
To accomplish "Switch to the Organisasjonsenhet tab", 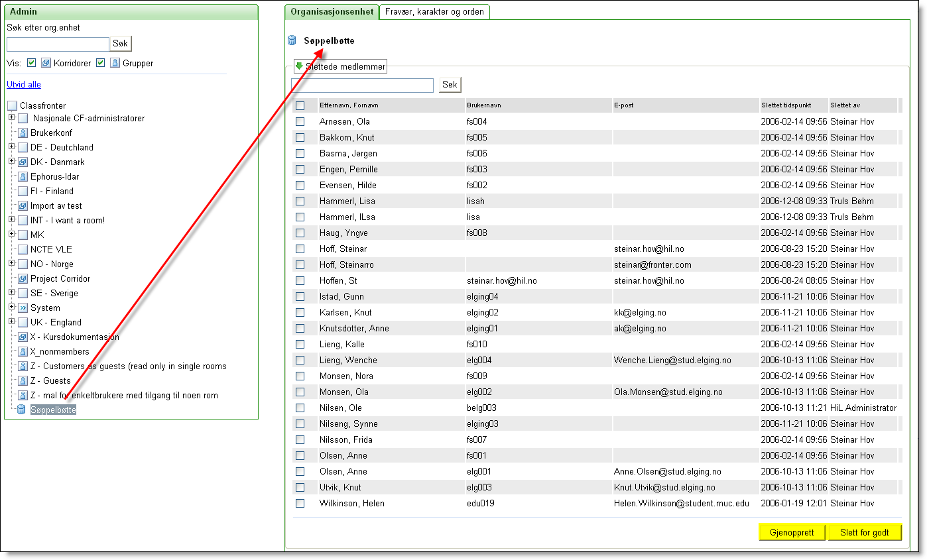I will (x=332, y=12).
